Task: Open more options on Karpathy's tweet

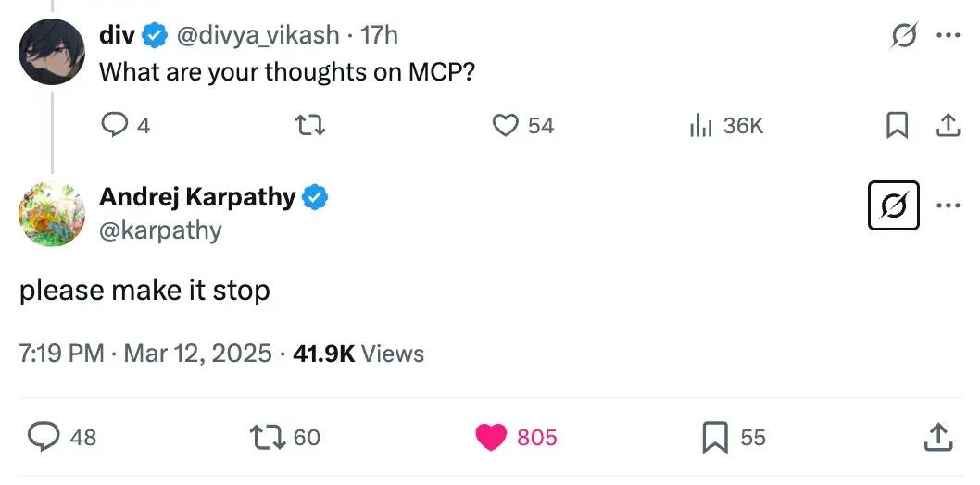Action: [947, 205]
